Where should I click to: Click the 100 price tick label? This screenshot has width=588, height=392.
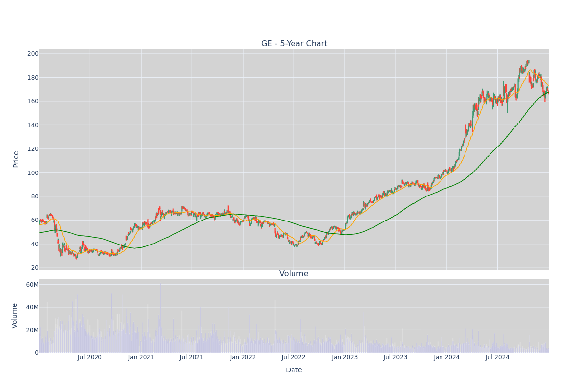pos(33,172)
